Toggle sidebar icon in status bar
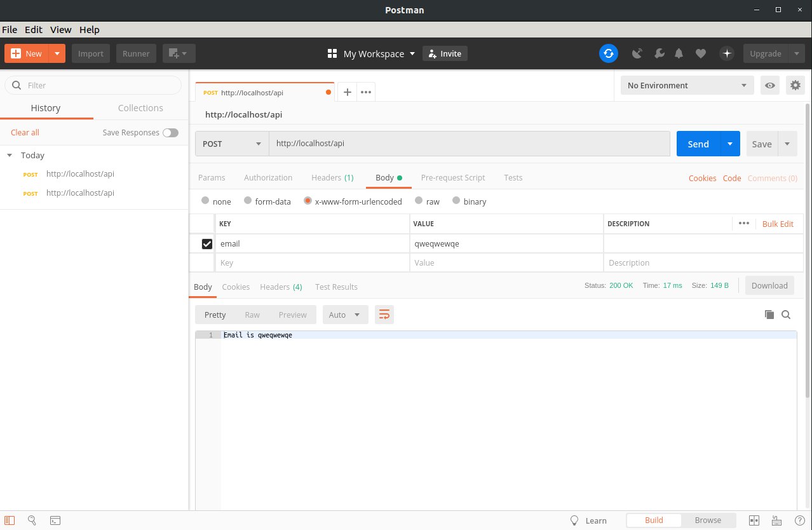Image resolution: width=812 pixels, height=530 pixels. [x=10, y=520]
